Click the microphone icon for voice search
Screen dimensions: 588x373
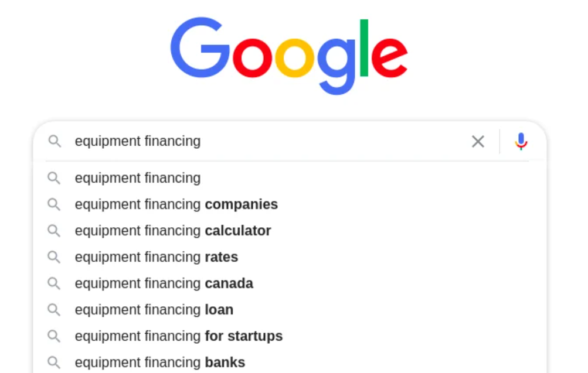(521, 141)
